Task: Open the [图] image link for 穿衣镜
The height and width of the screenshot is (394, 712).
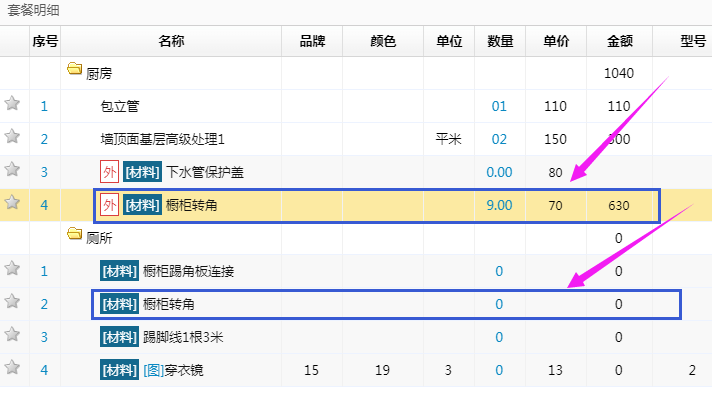Action: pyautogui.click(x=153, y=370)
